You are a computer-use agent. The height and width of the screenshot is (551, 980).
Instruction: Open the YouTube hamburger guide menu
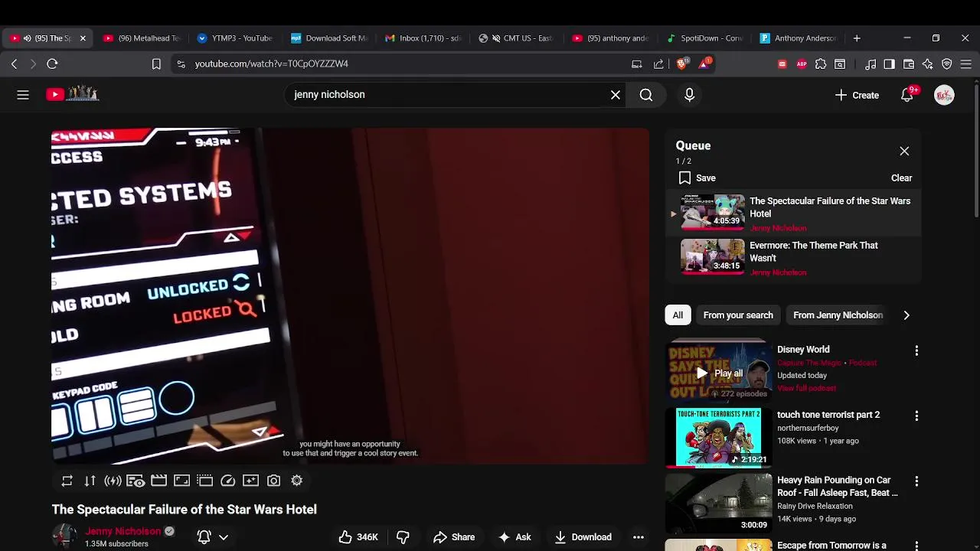23,95
